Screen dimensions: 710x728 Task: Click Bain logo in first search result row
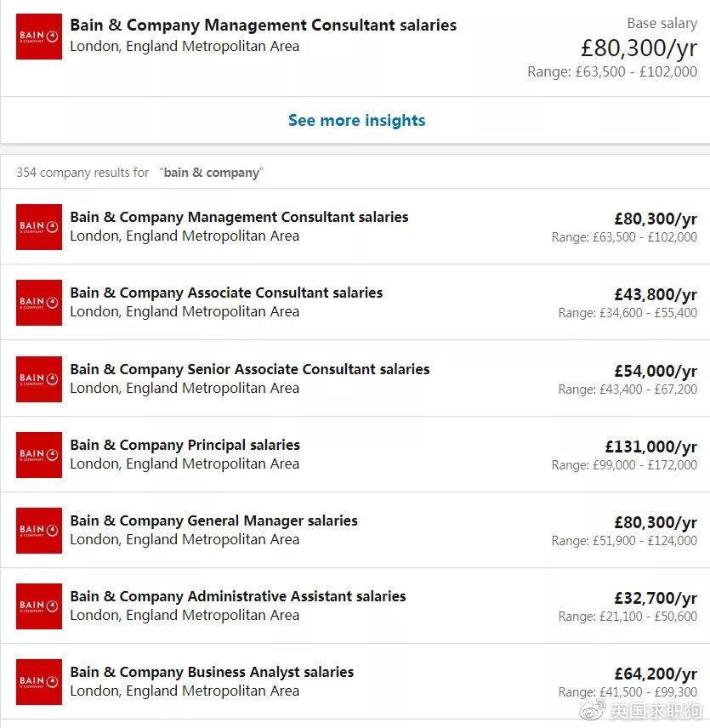pos(39,227)
